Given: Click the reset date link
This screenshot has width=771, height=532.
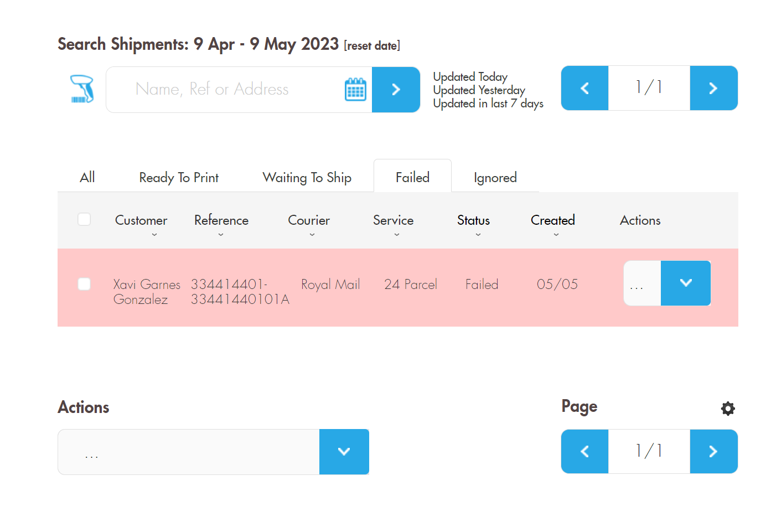Looking at the screenshot, I should [x=372, y=46].
